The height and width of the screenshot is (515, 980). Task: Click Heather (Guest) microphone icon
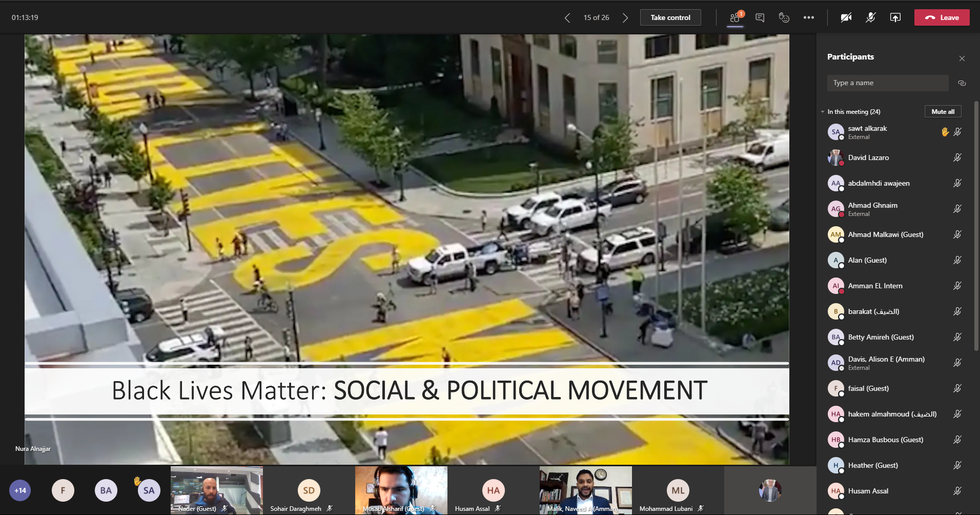(957, 465)
